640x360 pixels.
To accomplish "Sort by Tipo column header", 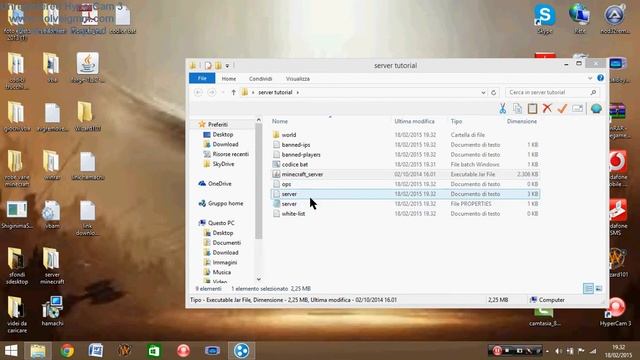I will [x=456, y=122].
